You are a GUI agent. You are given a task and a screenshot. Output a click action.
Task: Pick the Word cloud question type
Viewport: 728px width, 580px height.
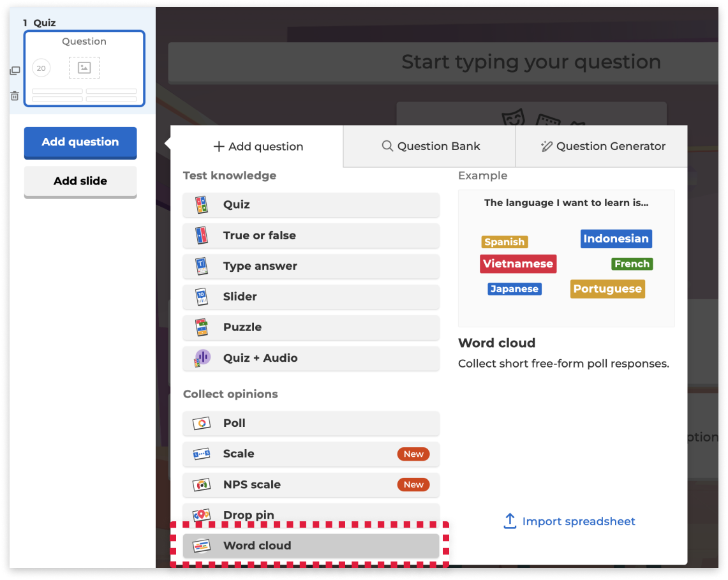pyautogui.click(x=311, y=546)
